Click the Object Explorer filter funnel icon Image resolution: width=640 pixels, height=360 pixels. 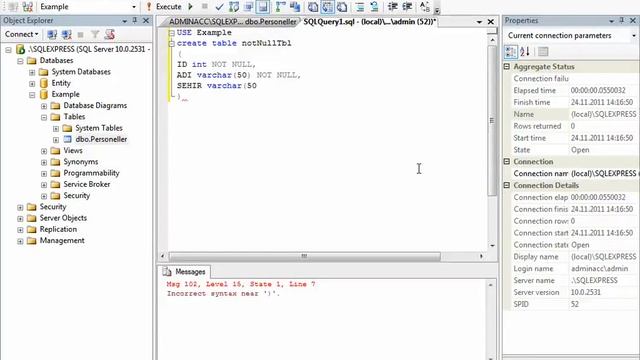coord(95,34)
